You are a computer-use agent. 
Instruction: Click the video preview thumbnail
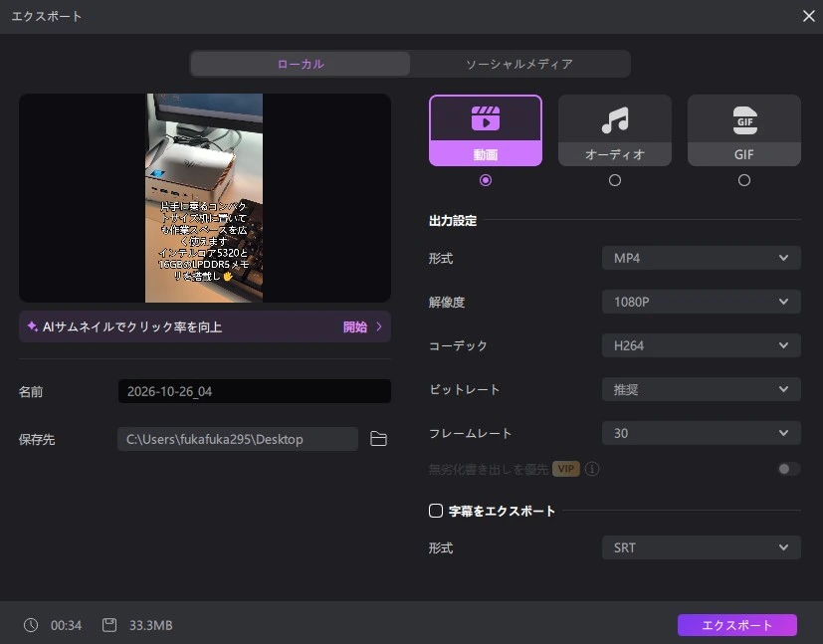pos(204,198)
